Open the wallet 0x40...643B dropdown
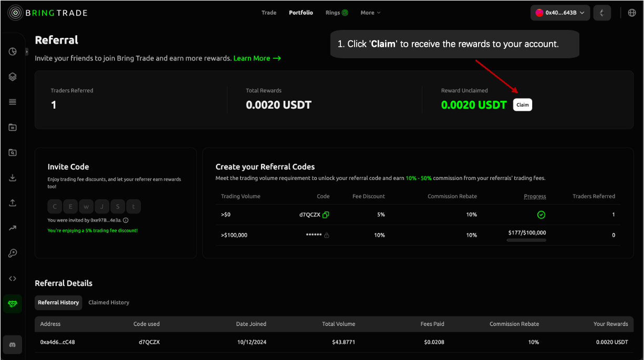Image resolution: width=644 pixels, height=360 pixels. (560, 13)
